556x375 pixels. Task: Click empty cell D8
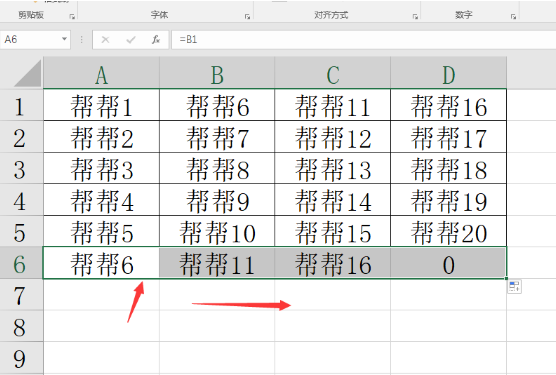tap(449, 326)
